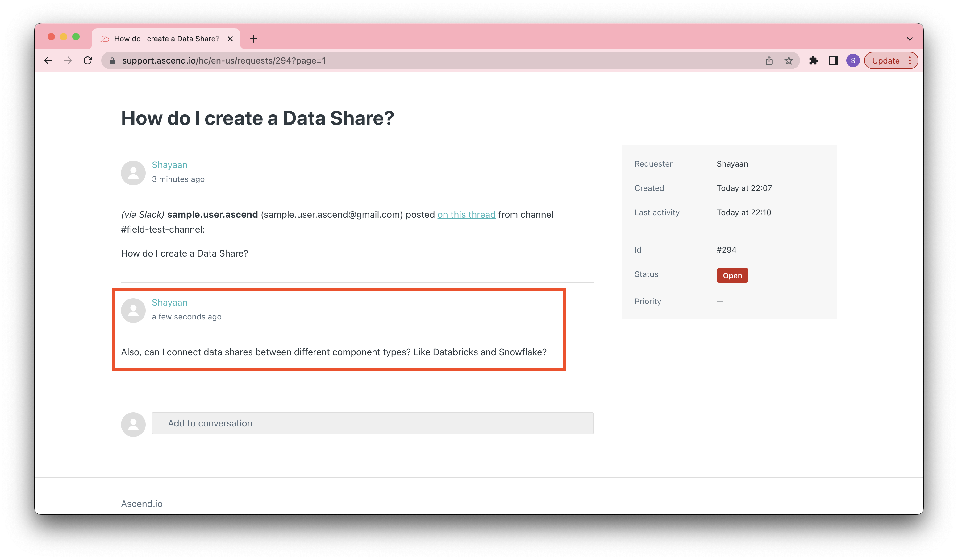Share this page via the share icon

pos(769,60)
